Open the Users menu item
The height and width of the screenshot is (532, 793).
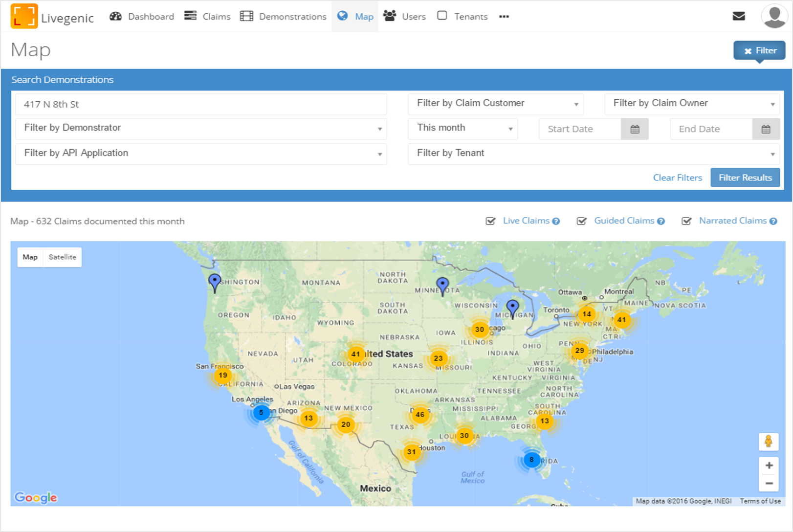tap(404, 17)
